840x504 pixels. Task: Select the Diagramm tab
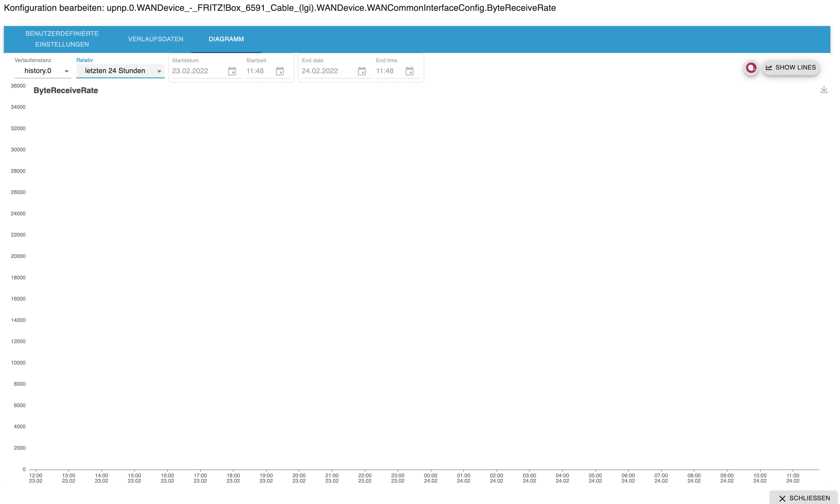(226, 39)
